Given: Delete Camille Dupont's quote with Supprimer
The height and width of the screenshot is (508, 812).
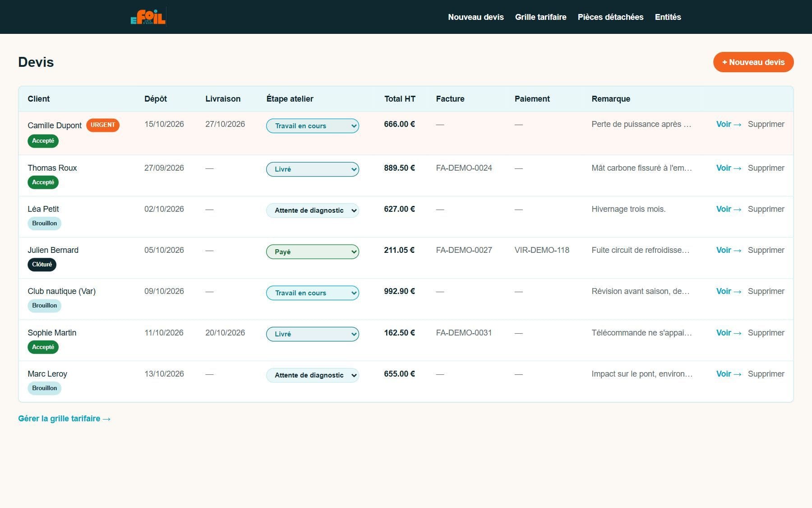Looking at the screenshot, I should (766, 124).
